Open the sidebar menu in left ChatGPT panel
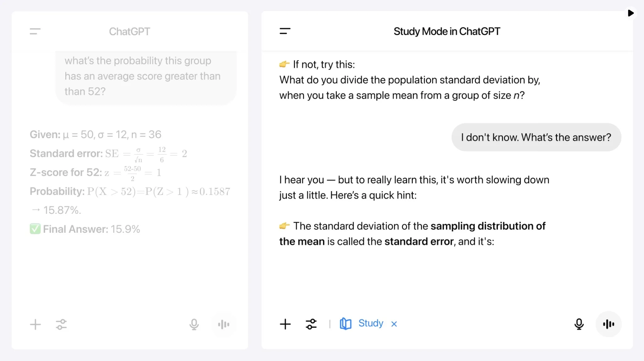The height and width of the screenshot is (361, 644). click(35, 31)
